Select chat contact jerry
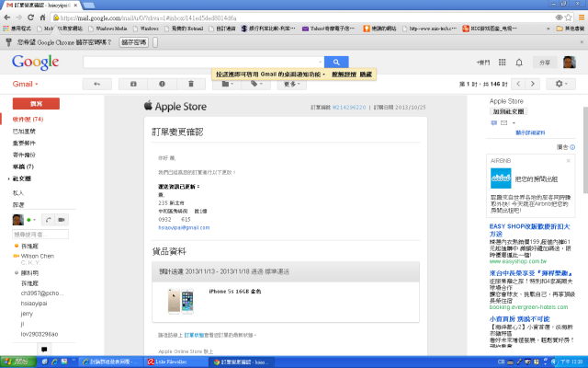Screen dimensions: 588x368 tap(27, 314)
